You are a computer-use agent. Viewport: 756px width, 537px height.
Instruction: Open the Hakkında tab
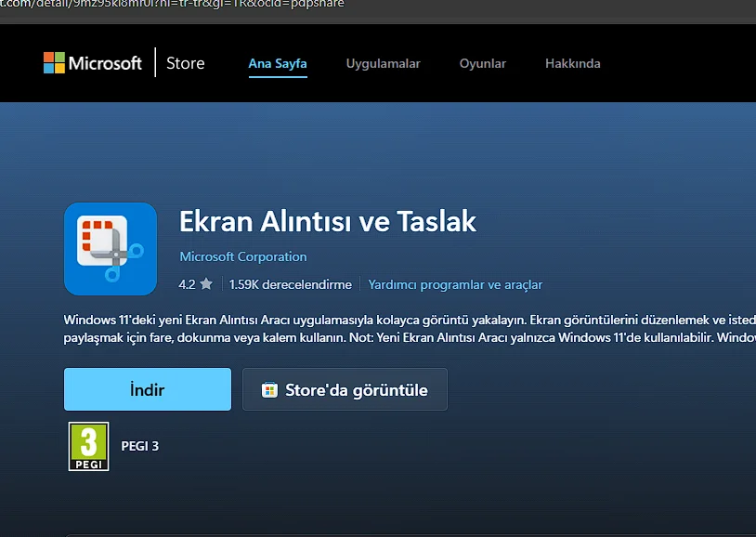click(x=573, y=64)
